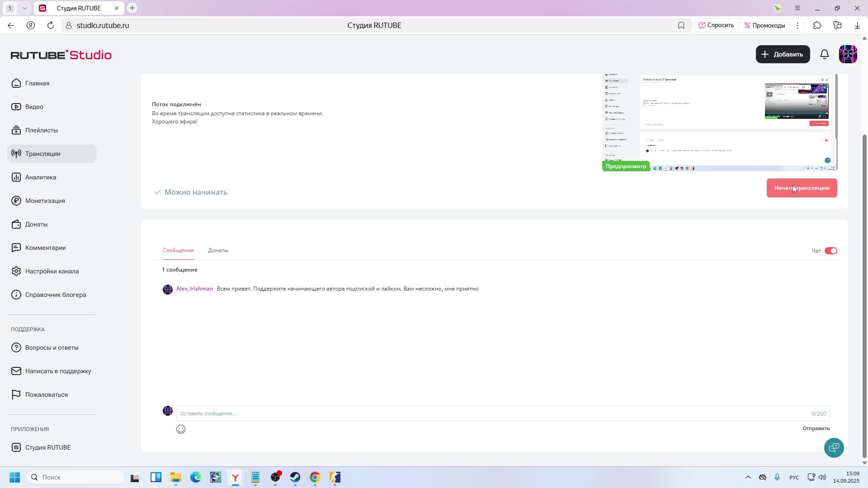The height and width of the screenshot is (488, 868).
Task: Open the emoji picker in chat
Action: [x=181, y=429]
